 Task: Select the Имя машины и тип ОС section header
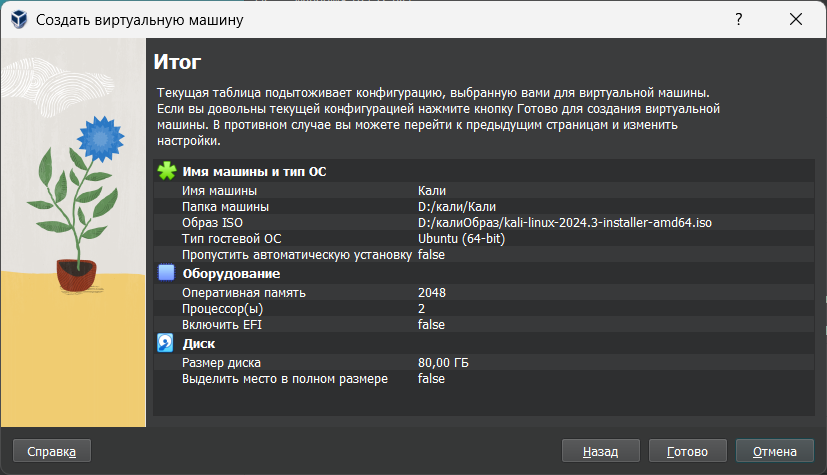(x=254, y=171)
